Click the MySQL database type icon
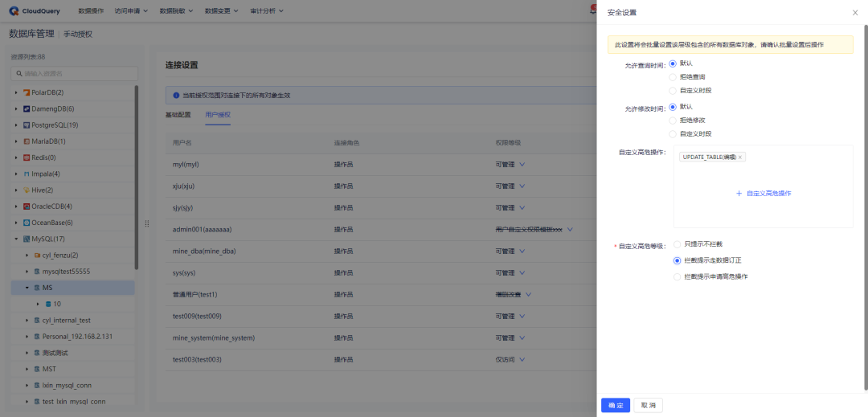This screenshot has width=868, height=417. (26, 239)
